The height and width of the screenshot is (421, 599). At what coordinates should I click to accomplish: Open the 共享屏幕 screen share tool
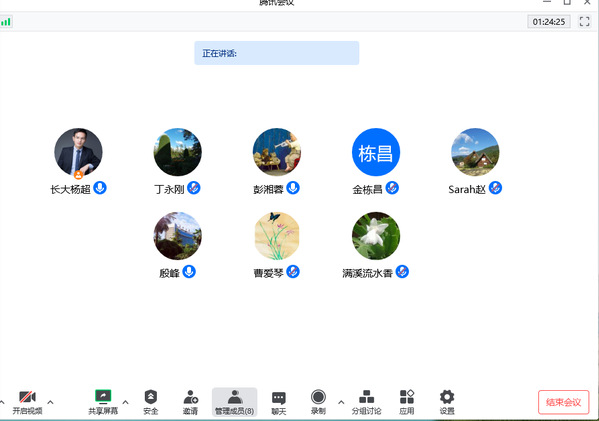[x=103, y=402]
